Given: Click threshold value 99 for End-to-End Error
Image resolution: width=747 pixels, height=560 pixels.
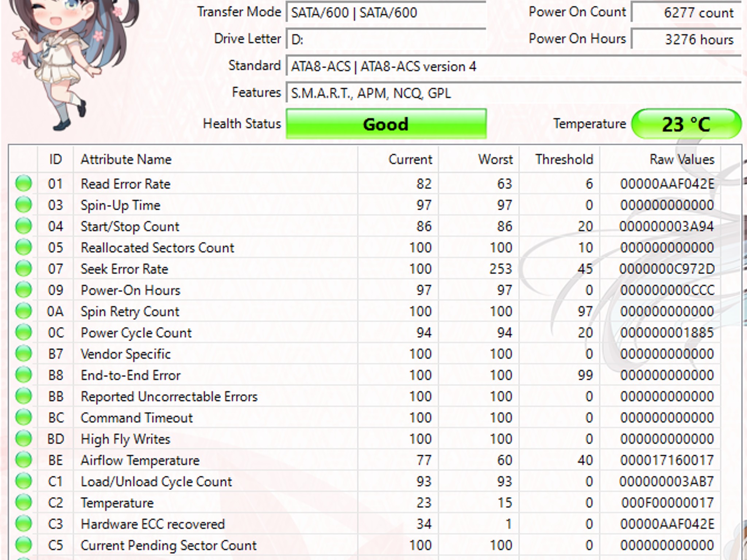Looking at the screenshot, I should pyautogui.click(x=585, y=375).
